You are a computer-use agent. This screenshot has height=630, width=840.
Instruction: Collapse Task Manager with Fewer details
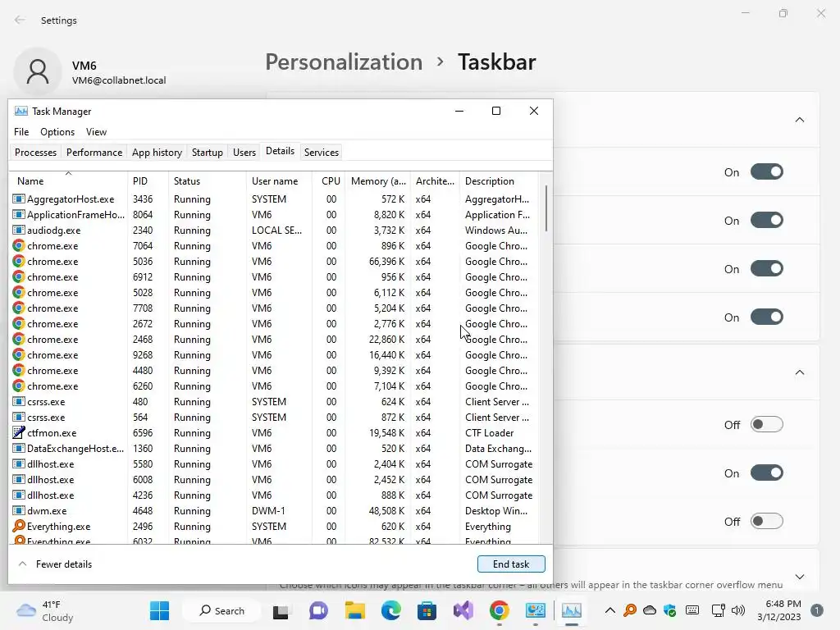55,564
